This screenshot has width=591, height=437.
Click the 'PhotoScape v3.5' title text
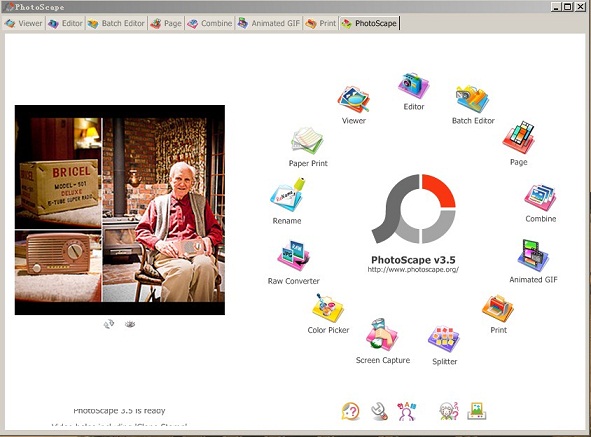point(413,260)
